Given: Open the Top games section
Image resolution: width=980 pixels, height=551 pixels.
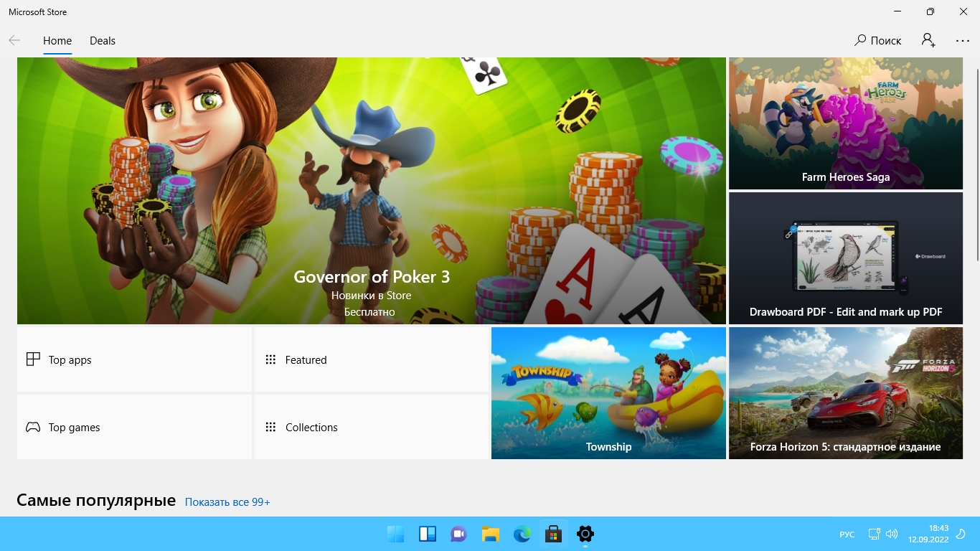Looking at the screenshot, I should pyautogui.click(x=135, y=427).
